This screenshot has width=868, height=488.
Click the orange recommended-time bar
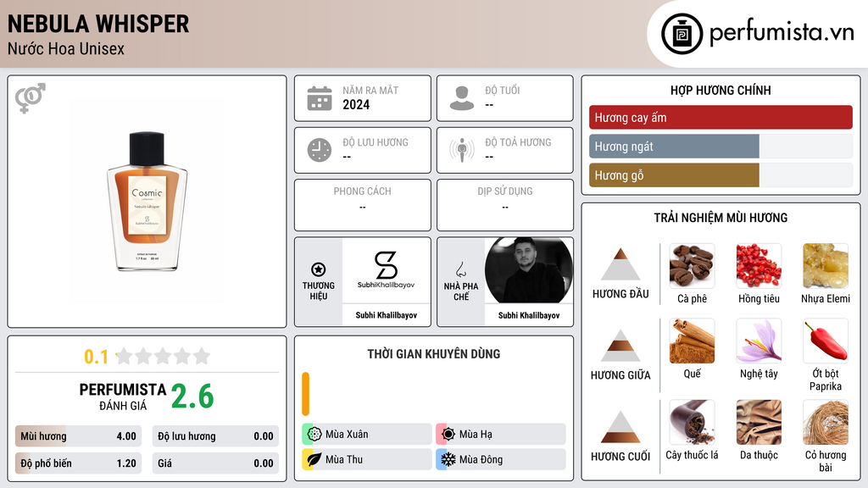click(x=305, y=394)
